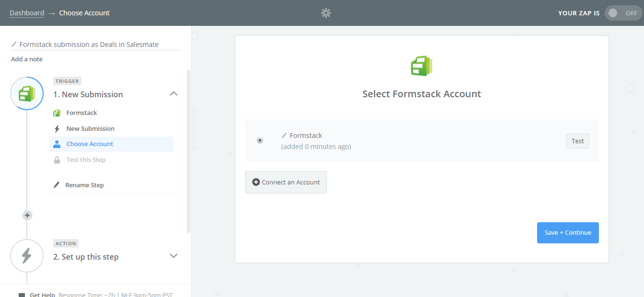Viewport: 644px width, 297px height.
Task: Click the Get Help link
Action: pos(42,295)
